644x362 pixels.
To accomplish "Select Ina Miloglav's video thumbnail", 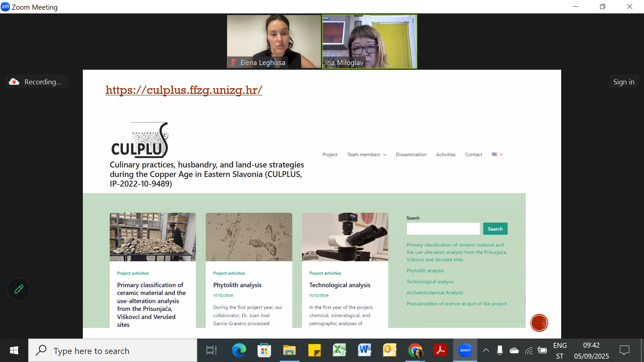I will pos(369,42).
